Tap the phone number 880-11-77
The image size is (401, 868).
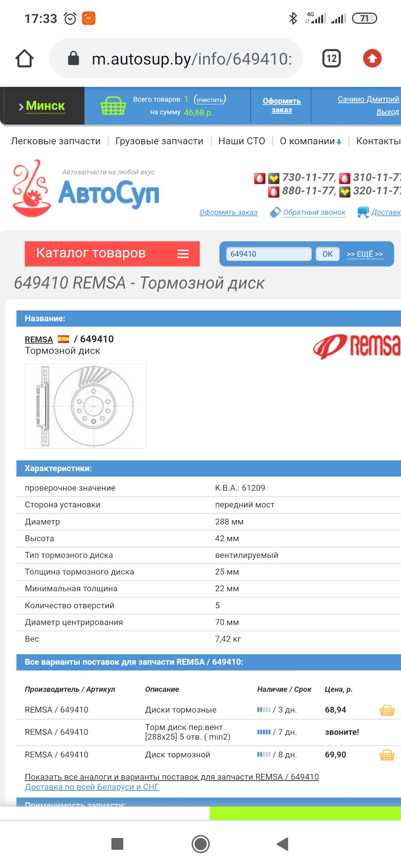tap(308, 191)
